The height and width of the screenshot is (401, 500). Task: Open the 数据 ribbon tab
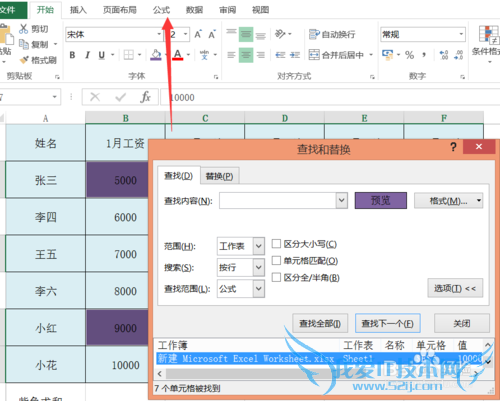(x=194, y=10)
